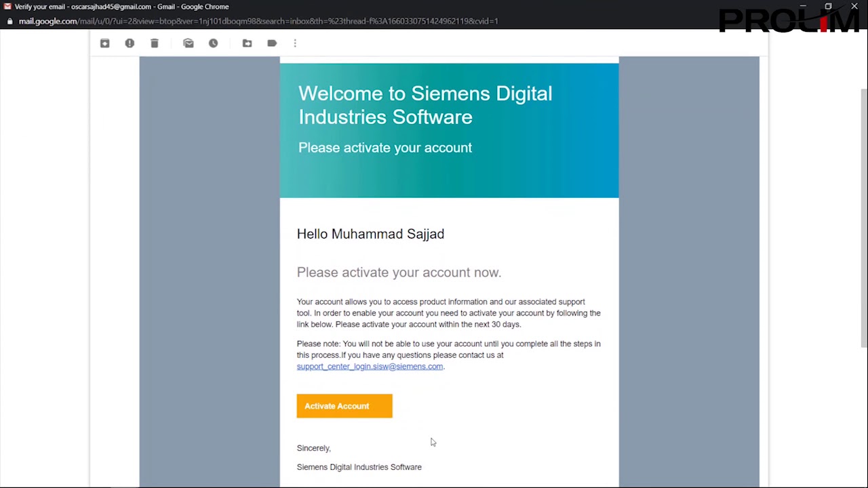This screenshot has height=488, width=868.
Task: Click the vertical scrollbar of the email window
Action: [864, 217]
